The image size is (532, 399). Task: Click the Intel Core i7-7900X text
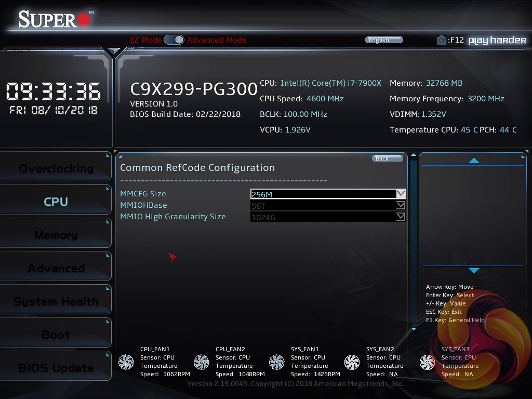pyautogui.click(x=331, y=83)
